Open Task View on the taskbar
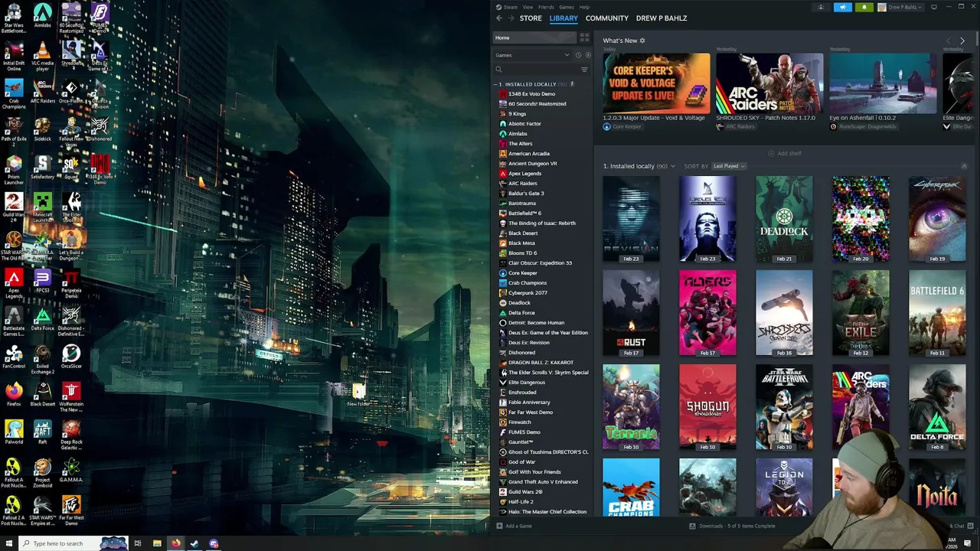 pyautogui.click(x=138, y=543)
